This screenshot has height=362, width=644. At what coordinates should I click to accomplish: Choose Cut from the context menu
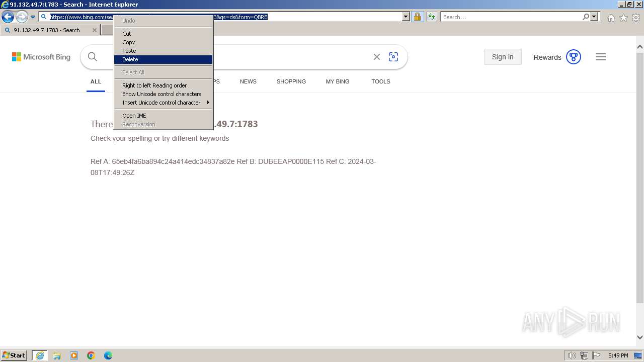[163, 34]
